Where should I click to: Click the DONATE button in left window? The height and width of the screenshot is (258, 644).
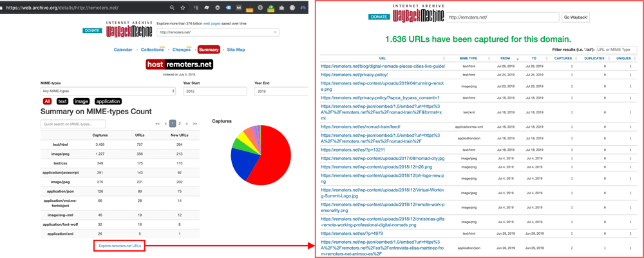[92, 30]
